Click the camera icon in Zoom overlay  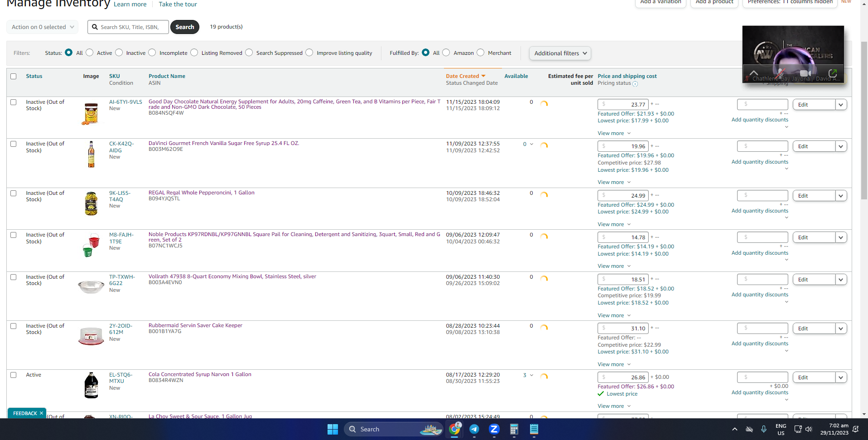(805, 73)
